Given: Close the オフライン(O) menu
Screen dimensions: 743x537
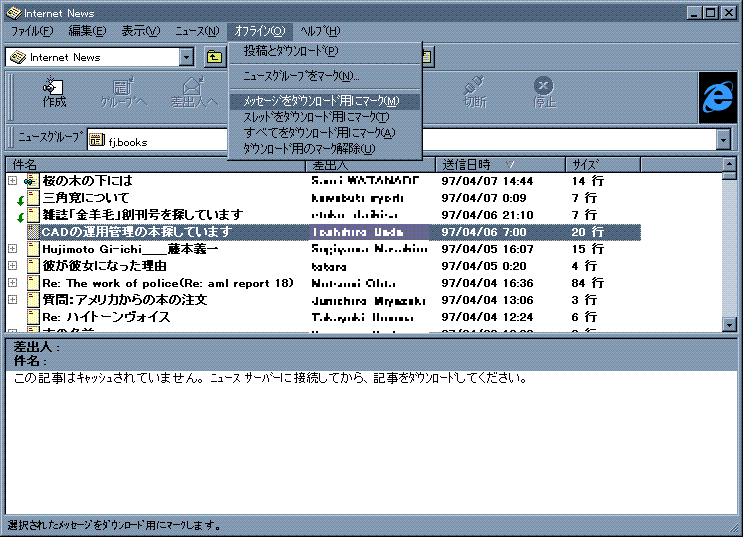Looking at the screenshot, I should [x=260, y=31].
